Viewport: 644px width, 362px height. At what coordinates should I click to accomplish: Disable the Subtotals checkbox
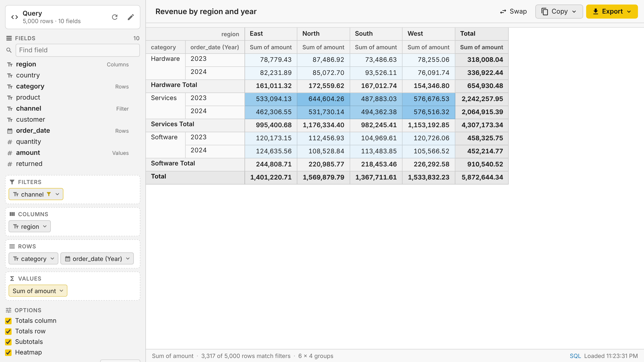pos(8,342)
